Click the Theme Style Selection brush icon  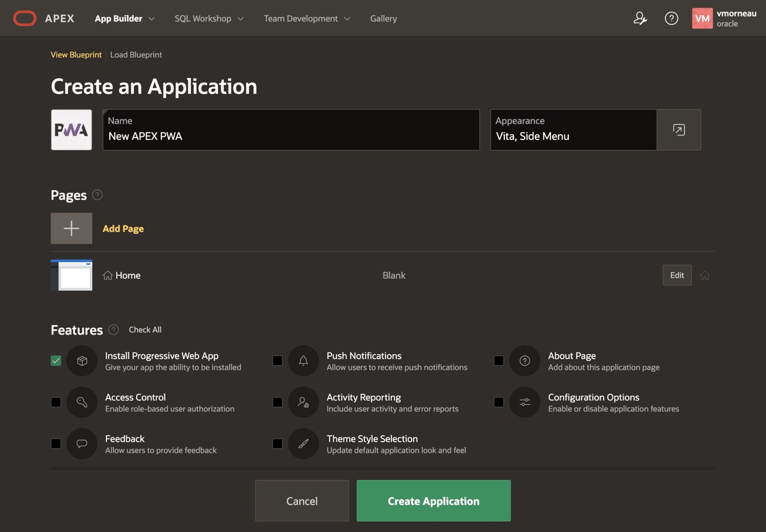pos(303,443)
